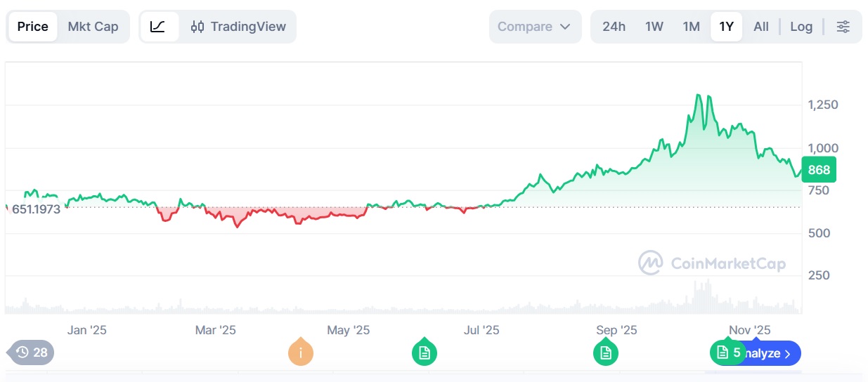Switch to TradingView candlestick chart
The height and width of the screenshot is (382, 868).
tap(239, 27)
